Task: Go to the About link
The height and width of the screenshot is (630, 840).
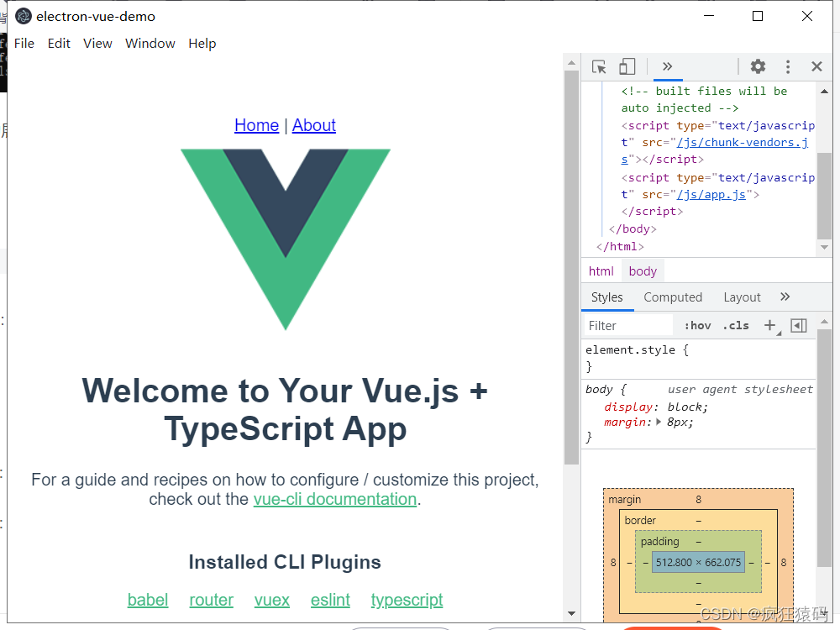Action: [314, 125]
